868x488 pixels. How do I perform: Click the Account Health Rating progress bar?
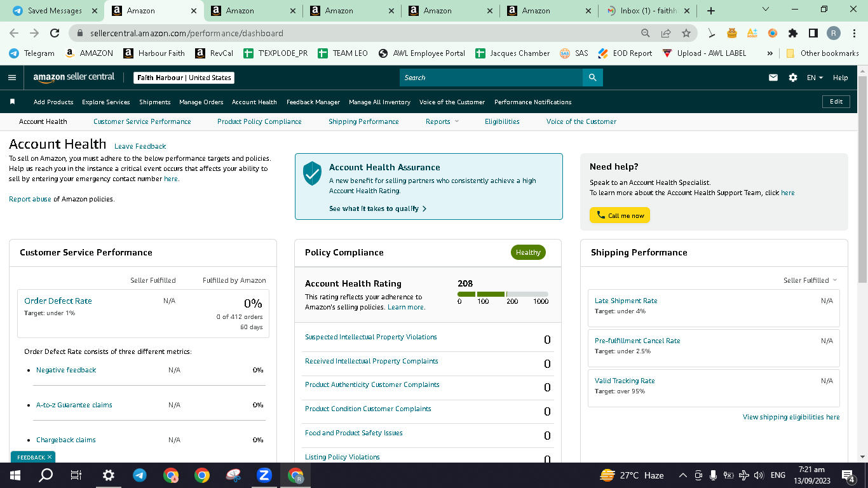[503, 294]
